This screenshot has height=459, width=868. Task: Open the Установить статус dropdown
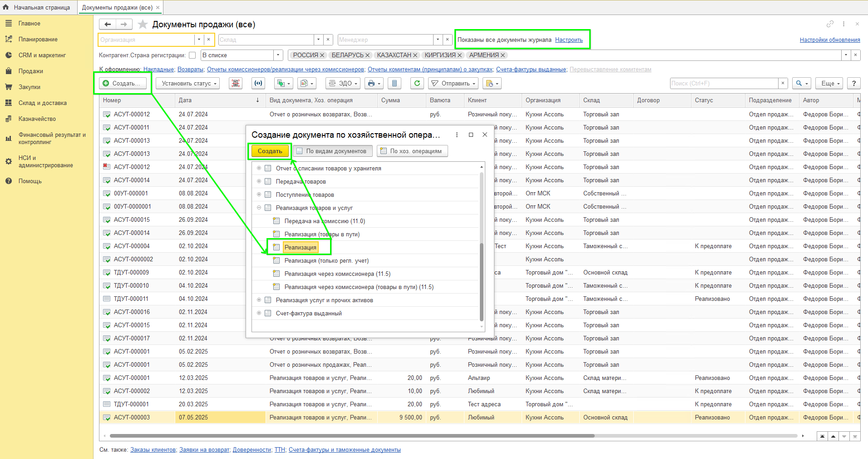pyautogui.click(x=187, y=83)
